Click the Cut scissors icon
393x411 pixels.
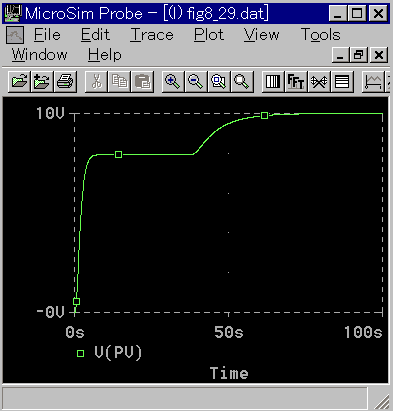tap(96, 81)
